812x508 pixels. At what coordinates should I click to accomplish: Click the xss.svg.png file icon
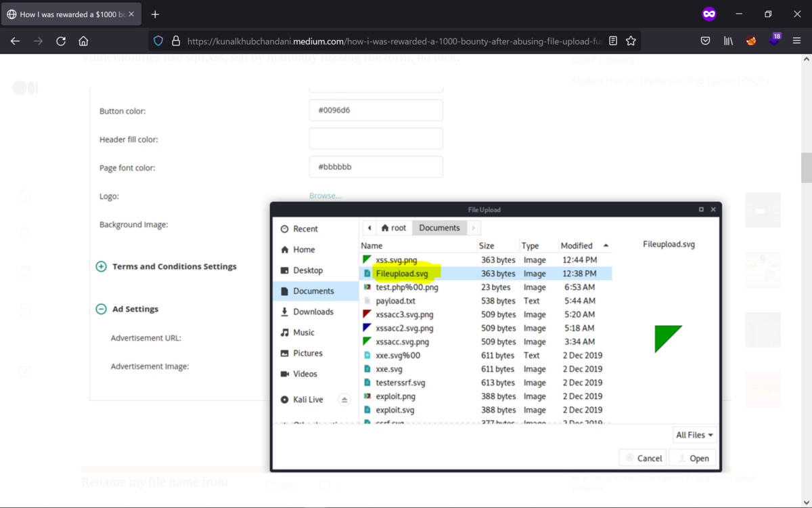(367, 260)
